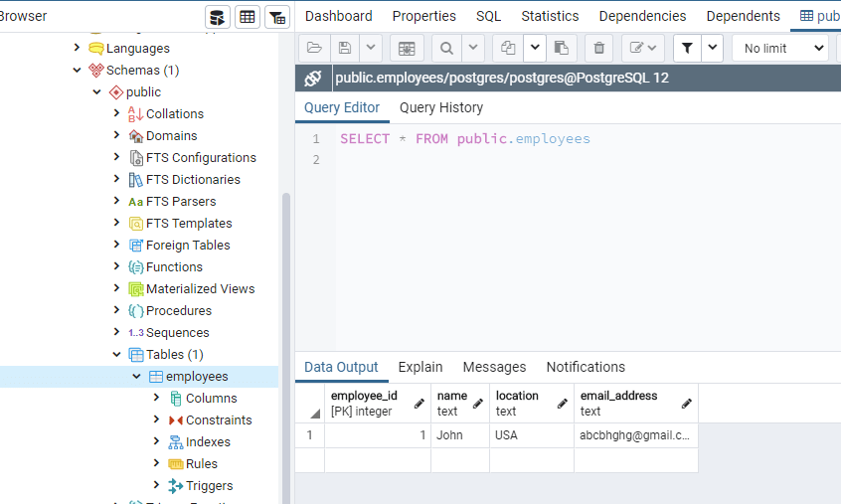
Task: Switch to the Properties tab
Action: click(x=423, y=16)
